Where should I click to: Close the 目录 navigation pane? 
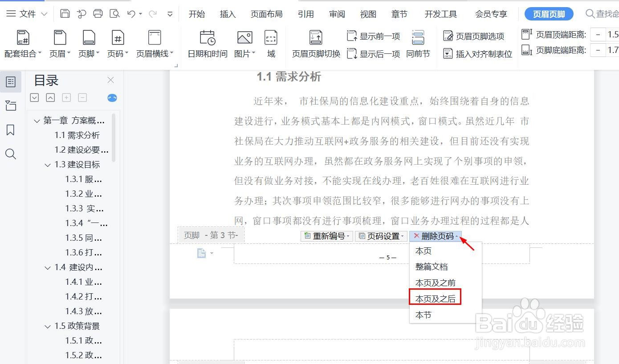[x=110, y=80]
